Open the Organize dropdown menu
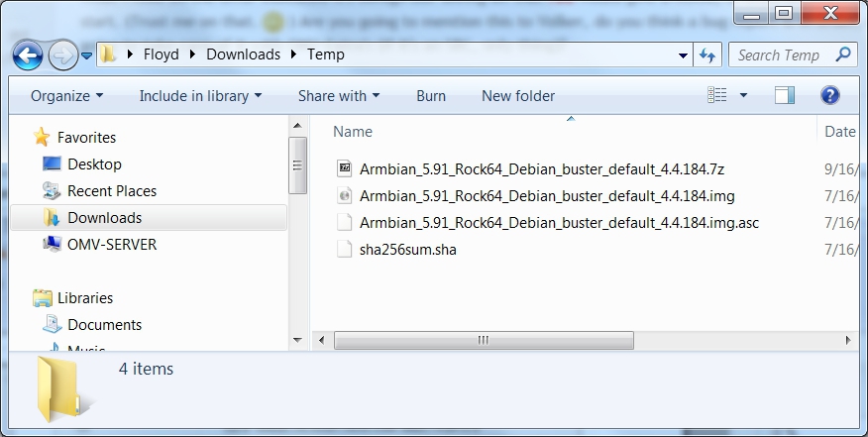Viewport: 868px width, 437px height. [66, 96]
